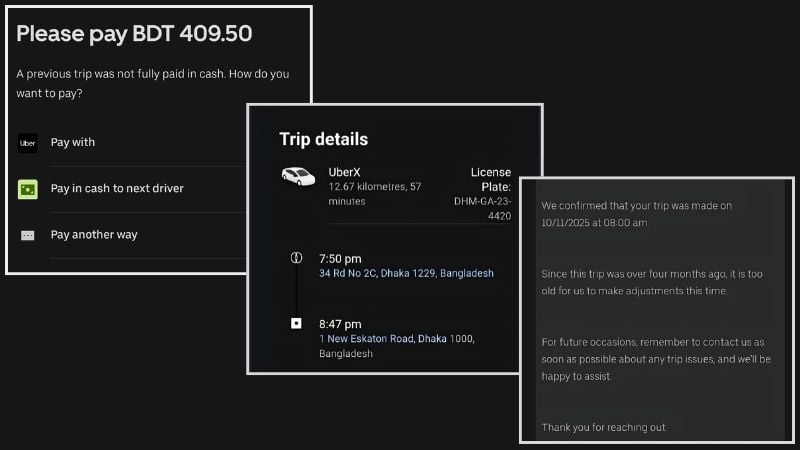Select Pay another way

(94, 235)
